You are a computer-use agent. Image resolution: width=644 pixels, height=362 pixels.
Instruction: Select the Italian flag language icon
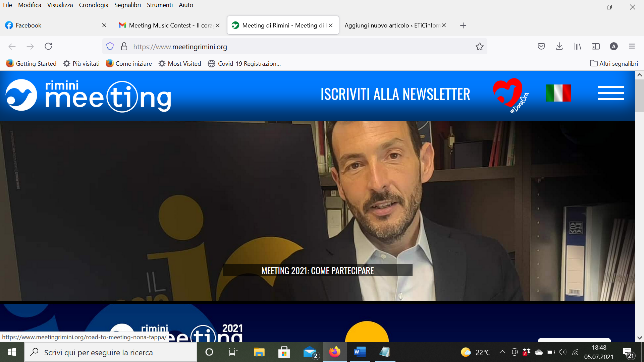point(558,93)
